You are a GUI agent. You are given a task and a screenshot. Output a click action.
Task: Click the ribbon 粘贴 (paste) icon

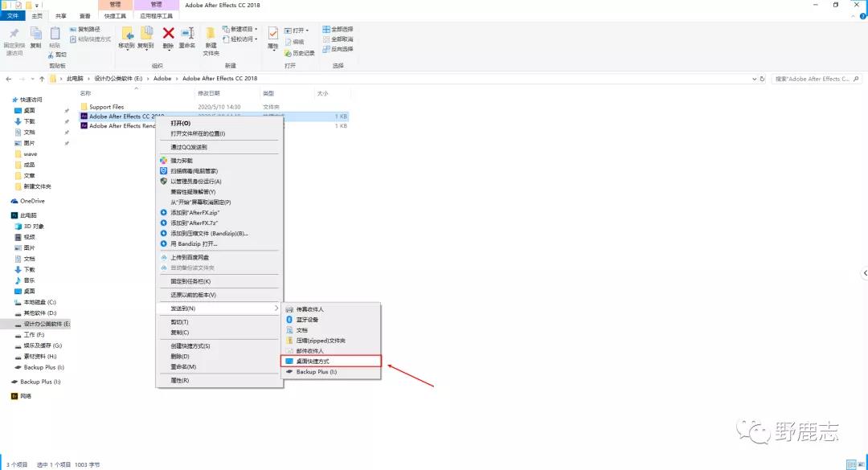pyautogui.click(x=55, y=33)
